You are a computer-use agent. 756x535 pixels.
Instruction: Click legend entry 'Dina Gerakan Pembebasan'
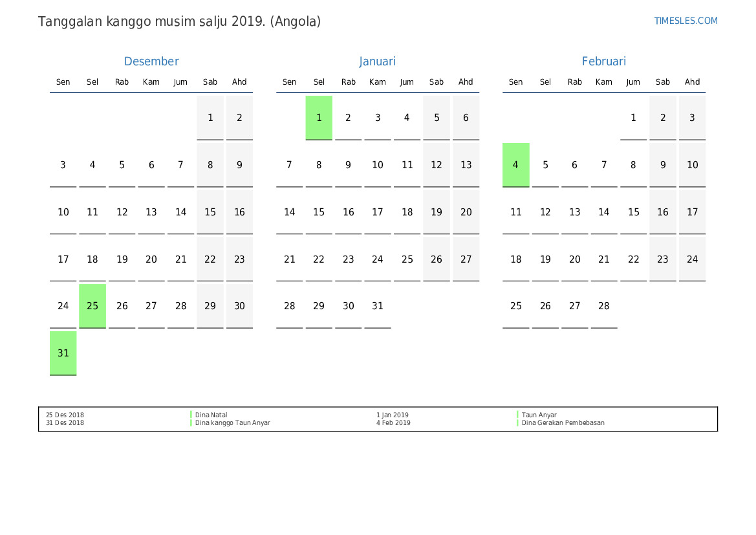coord(563,422)
